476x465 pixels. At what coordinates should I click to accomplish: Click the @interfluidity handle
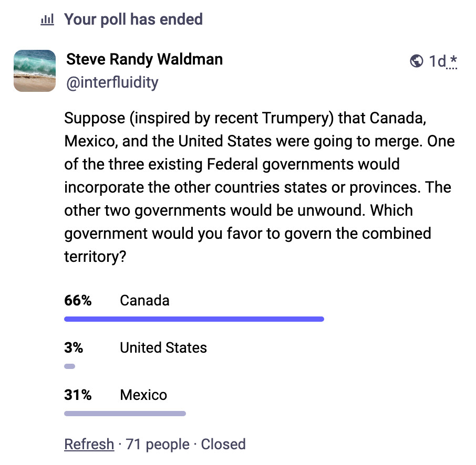coord(112,82)
